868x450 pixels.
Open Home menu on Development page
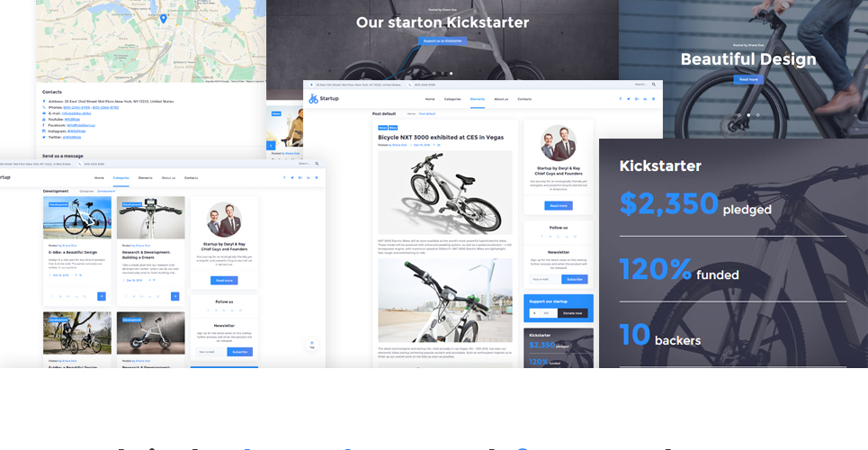pos(99,178)
